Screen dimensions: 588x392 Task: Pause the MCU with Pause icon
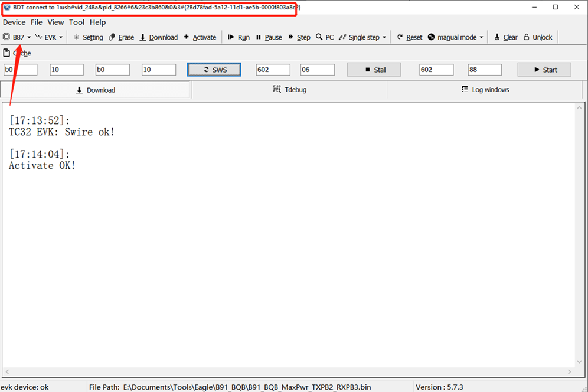[x=269, y=37]
